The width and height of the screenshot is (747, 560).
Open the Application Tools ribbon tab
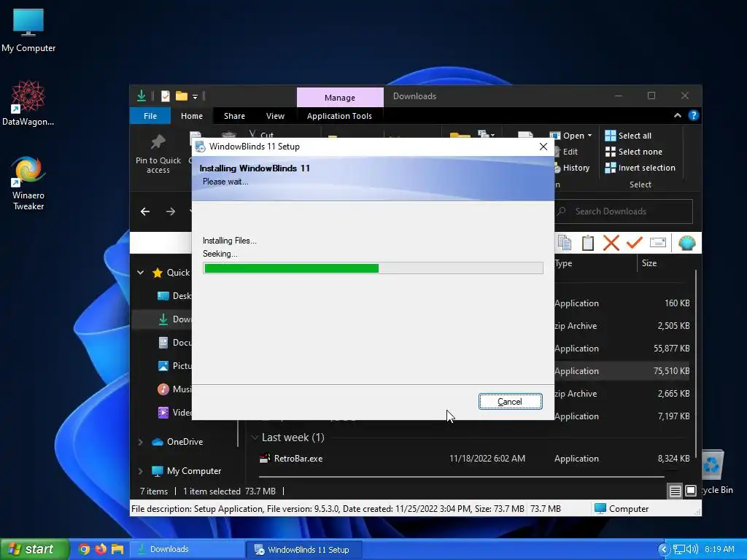[x=339, y=116]
